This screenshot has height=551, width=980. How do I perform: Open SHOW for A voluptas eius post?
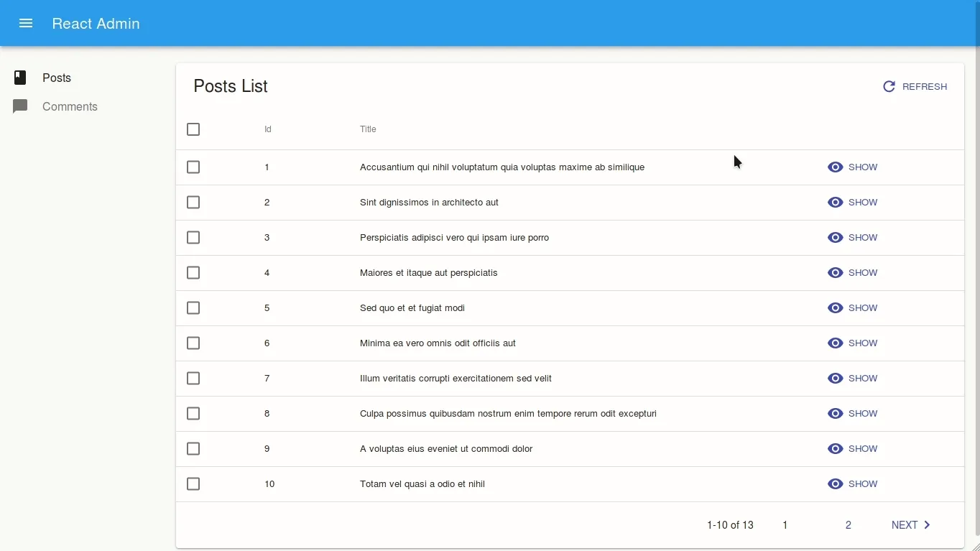coord(863,449)
